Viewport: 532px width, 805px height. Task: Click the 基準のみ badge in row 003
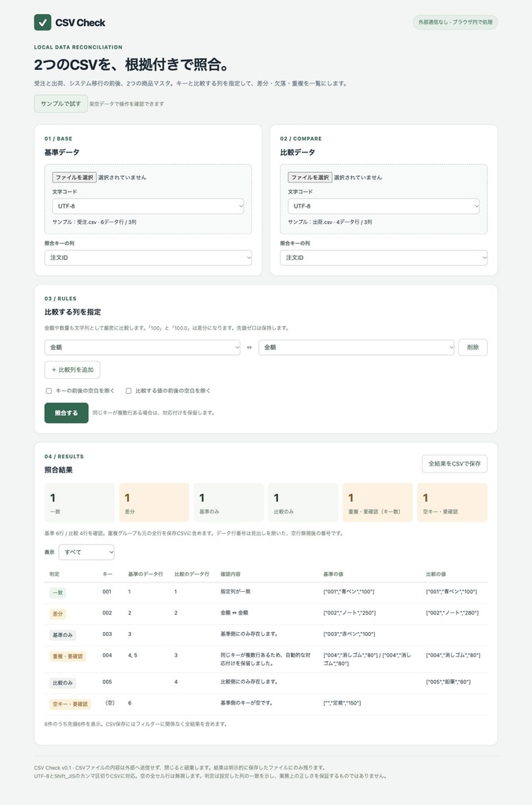point(63,635)
